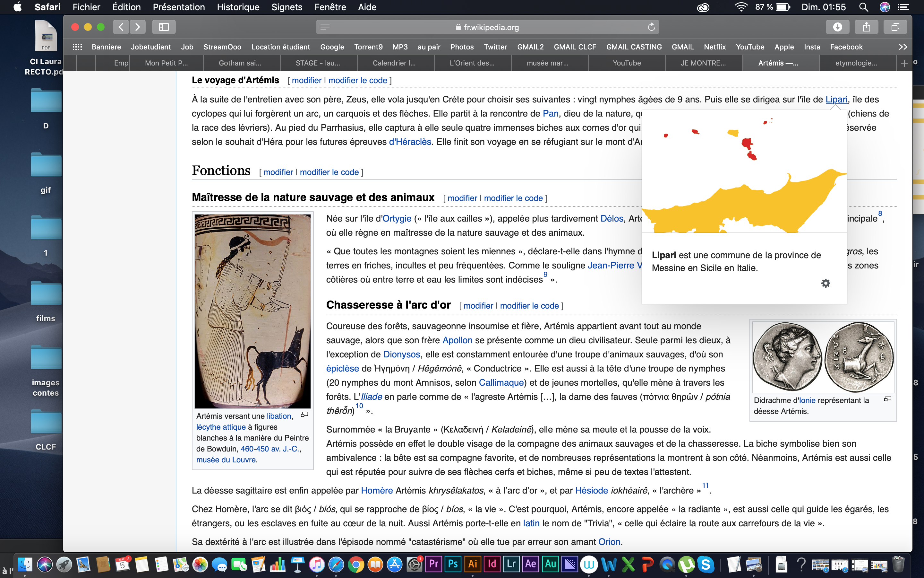Open Siri from the menu bar
Viewport: 924px width, 578px height.
(x=885, y=7)
